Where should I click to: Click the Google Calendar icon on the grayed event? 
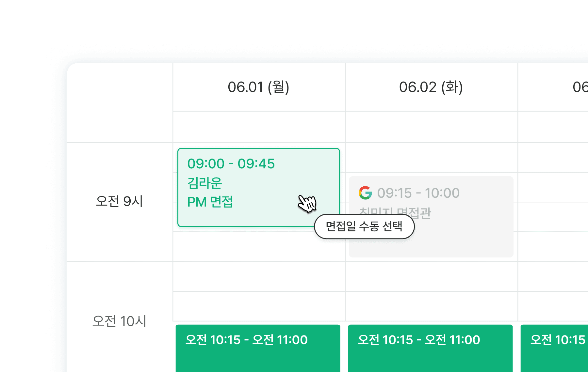365,193
